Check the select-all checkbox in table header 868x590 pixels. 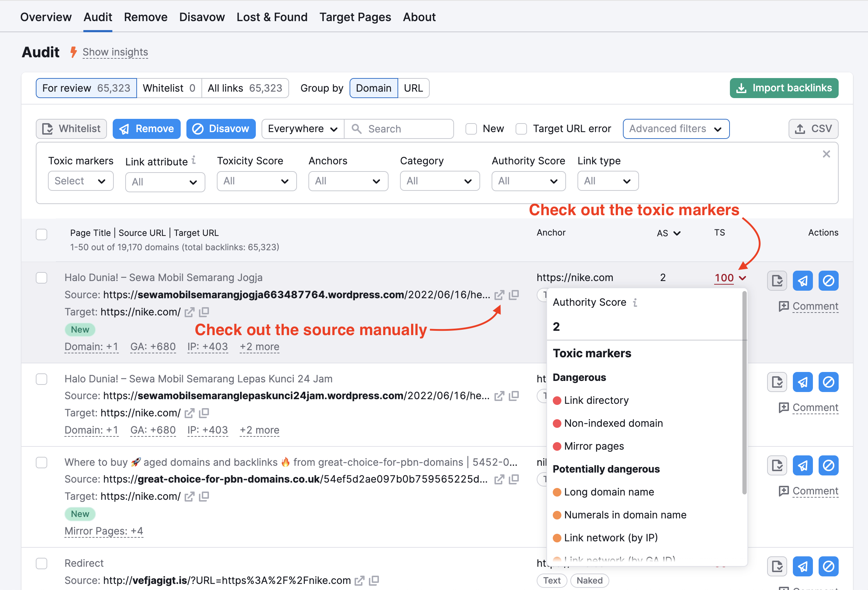(x=42, y=234)
